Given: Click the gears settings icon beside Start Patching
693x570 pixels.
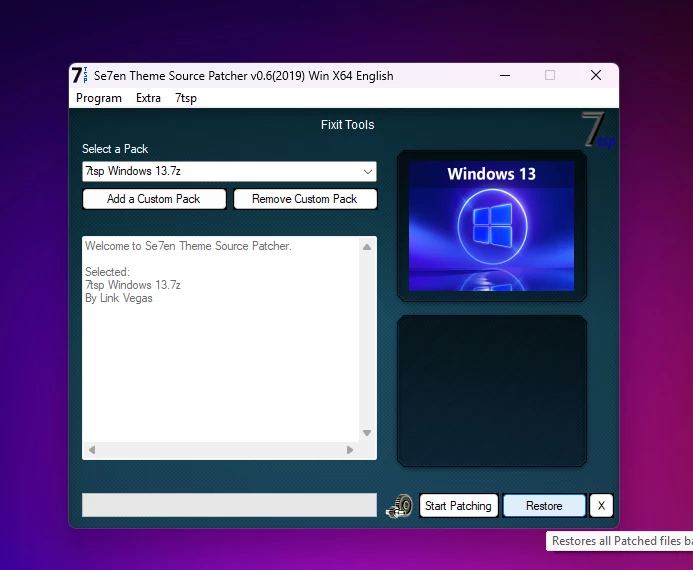Looking at the screenshot, I should [x=400, y=505].
